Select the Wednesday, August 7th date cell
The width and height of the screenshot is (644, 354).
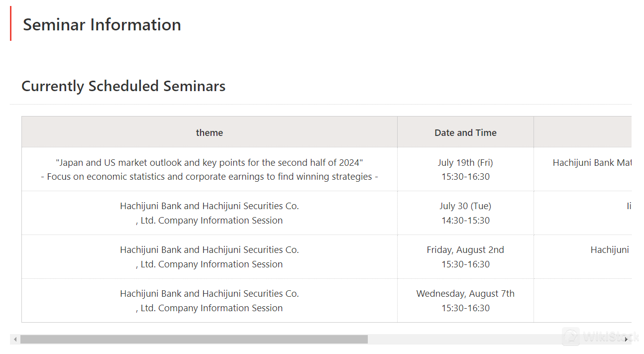[x=465, y=301]
